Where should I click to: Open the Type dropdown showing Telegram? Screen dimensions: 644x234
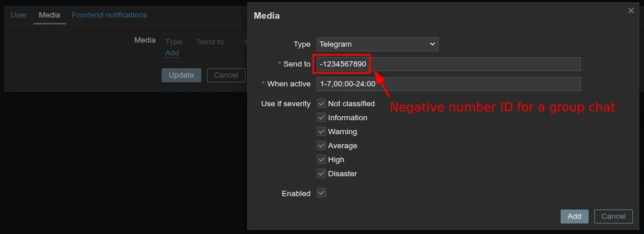coord(377,44)
